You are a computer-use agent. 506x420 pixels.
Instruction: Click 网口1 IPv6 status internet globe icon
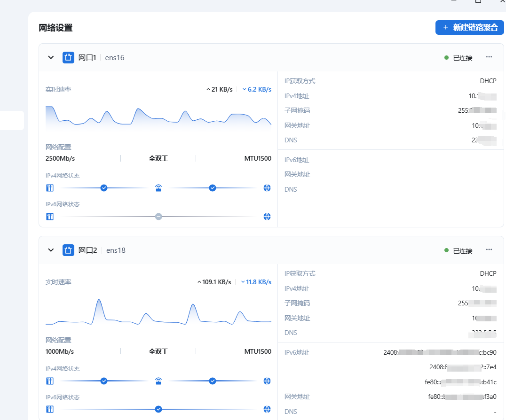coord(267,217)
